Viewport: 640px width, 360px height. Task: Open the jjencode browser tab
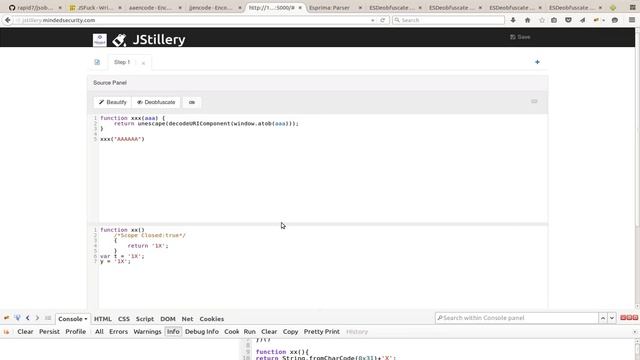[x=215, y=8]
